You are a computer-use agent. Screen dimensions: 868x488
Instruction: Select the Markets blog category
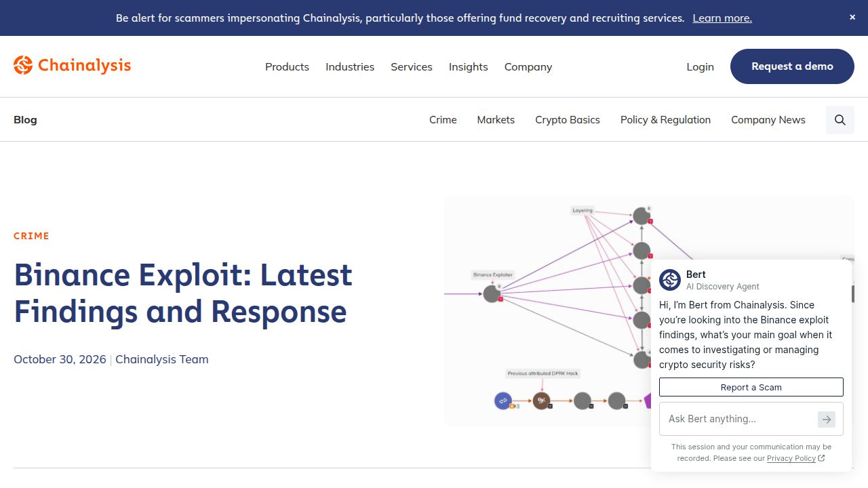(x=496, y=120)
